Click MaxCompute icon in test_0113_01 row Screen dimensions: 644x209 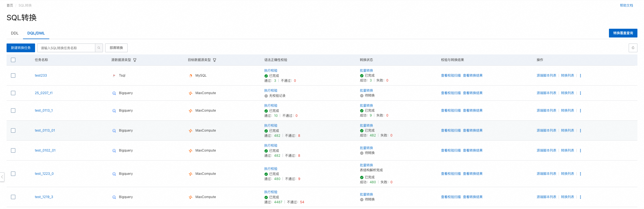pos(191,130)
